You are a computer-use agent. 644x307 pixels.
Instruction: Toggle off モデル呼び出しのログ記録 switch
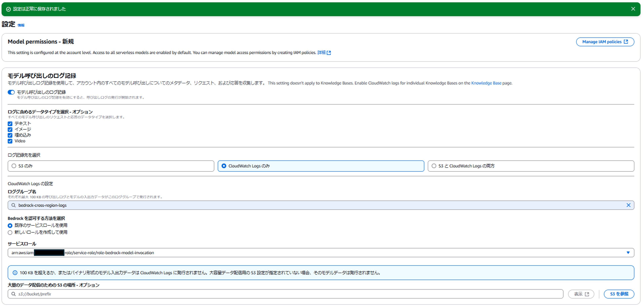click(11, 92)
